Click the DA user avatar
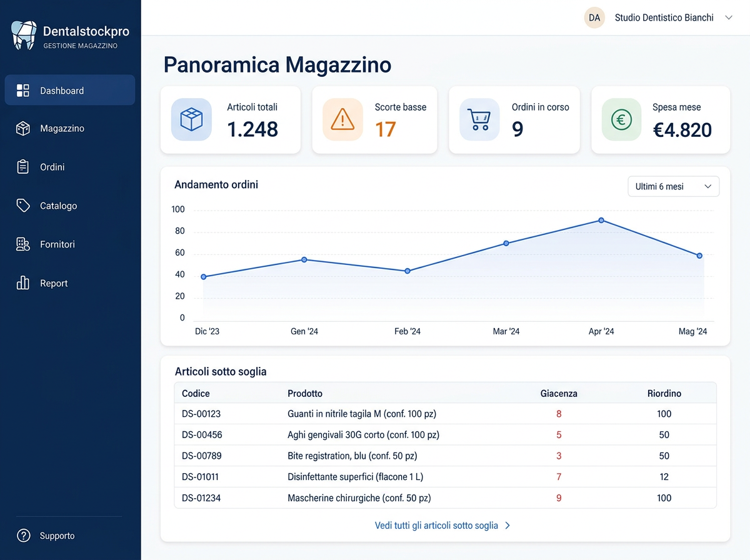This screenshot has width=750, height=560. [x=594, y=18]
